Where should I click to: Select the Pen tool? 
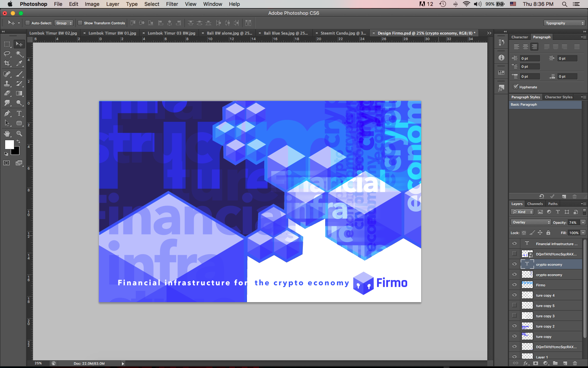coord(7,113)
